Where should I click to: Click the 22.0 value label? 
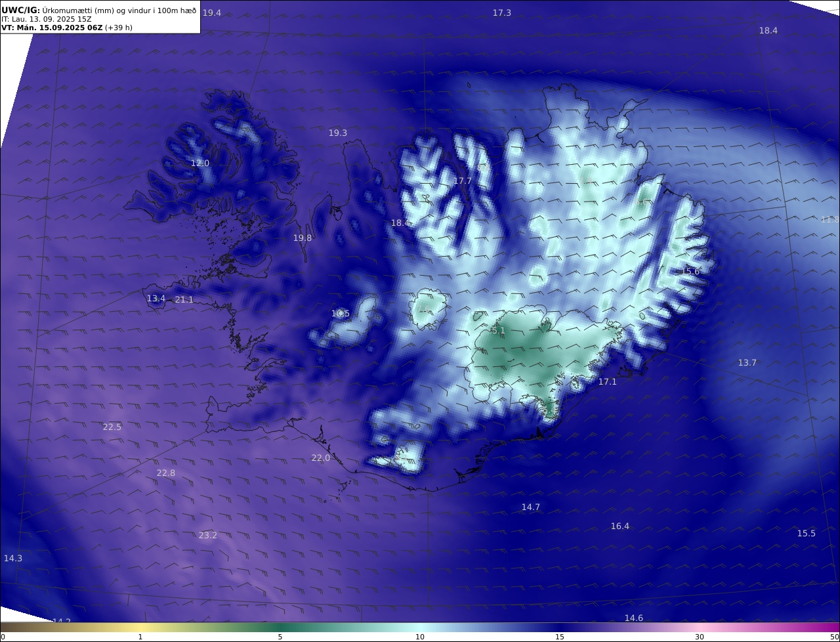(x=321, y=458)
